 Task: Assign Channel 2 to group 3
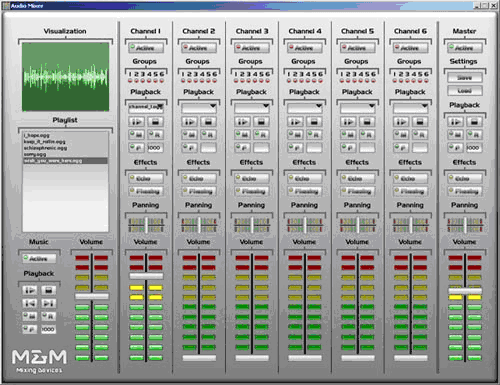[x=196, y=81]
